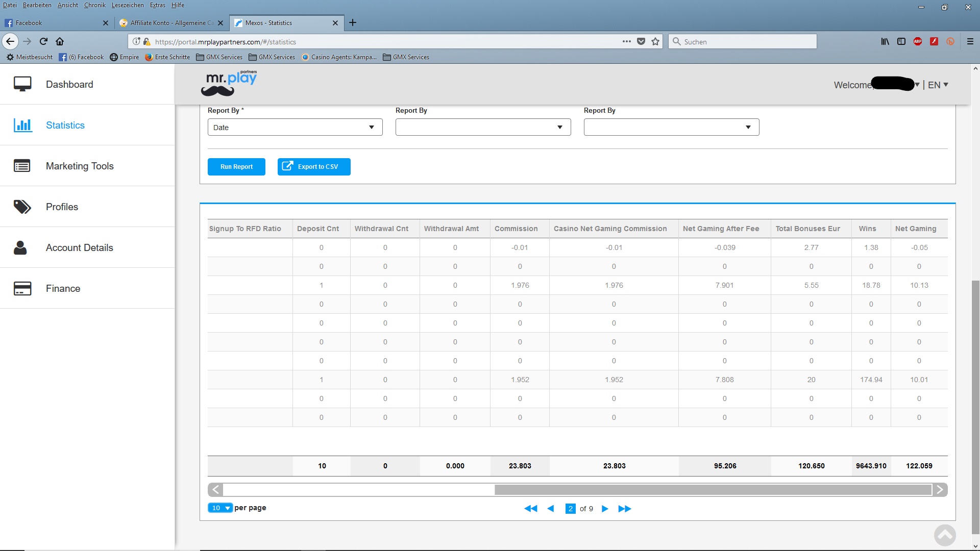980x551 pixels.
Task: Click table's left scroll arrow
Action: pos(216,490)
